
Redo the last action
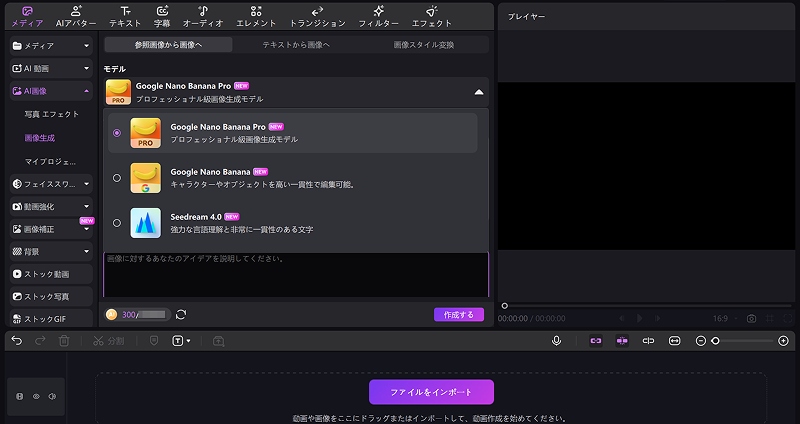(x=40, y=341)
